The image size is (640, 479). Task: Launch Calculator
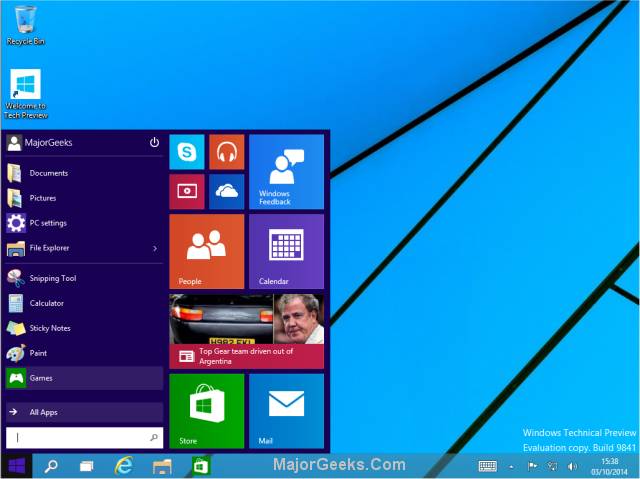(x=84, y=303)
